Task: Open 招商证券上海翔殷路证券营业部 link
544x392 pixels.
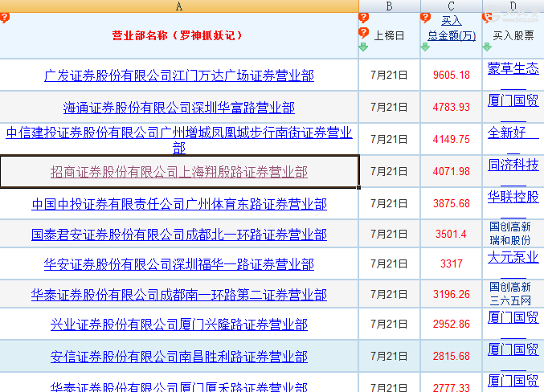Action: pyautogui.click(x=179, y=172)
